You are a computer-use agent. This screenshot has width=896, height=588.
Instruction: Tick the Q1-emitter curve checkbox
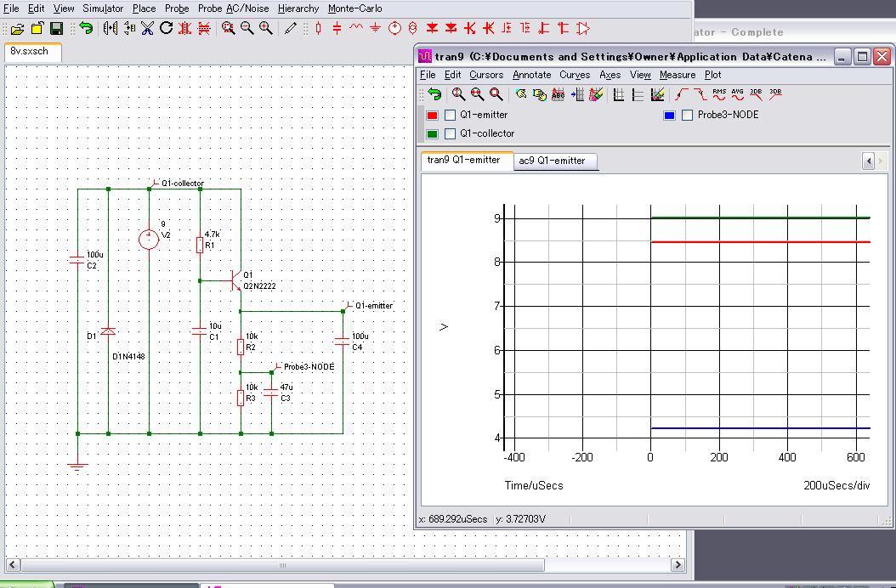click(451, 116)
